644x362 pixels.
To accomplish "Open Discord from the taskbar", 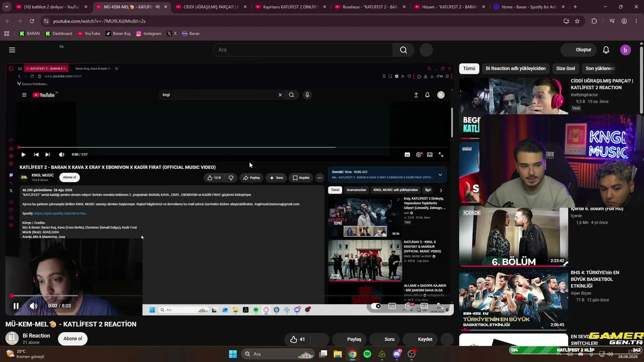I will pos(397,354).
